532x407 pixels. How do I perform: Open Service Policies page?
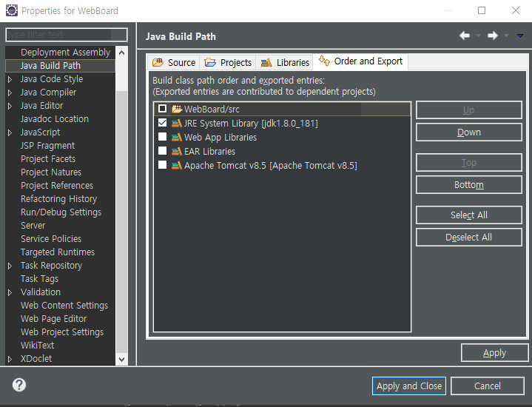click(51, 238)
